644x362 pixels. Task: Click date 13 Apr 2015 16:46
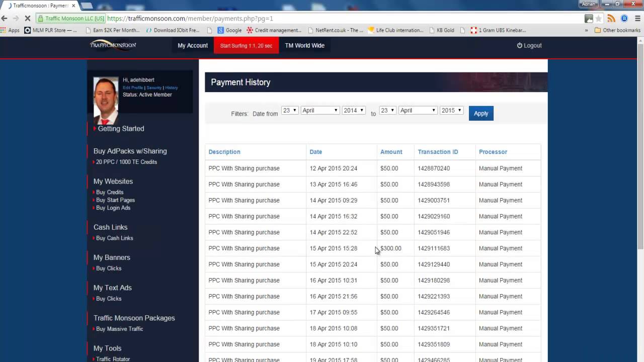(333, 185)
